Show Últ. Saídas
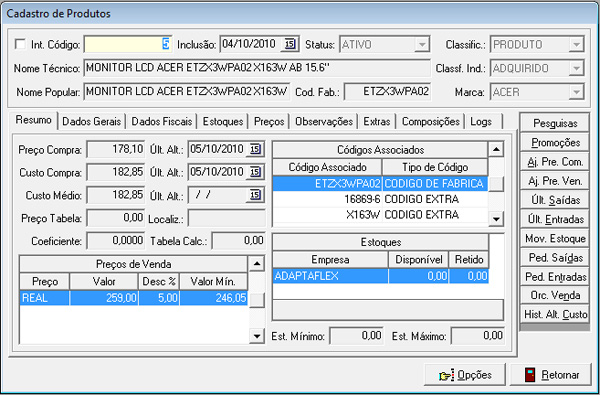Screen dimensions: 600x395 (x=555, y=200)
